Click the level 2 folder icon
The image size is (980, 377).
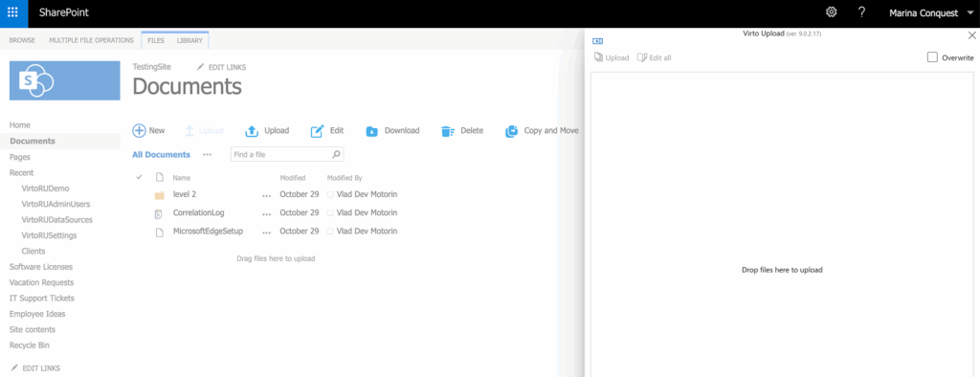click(x=160, y=195)
